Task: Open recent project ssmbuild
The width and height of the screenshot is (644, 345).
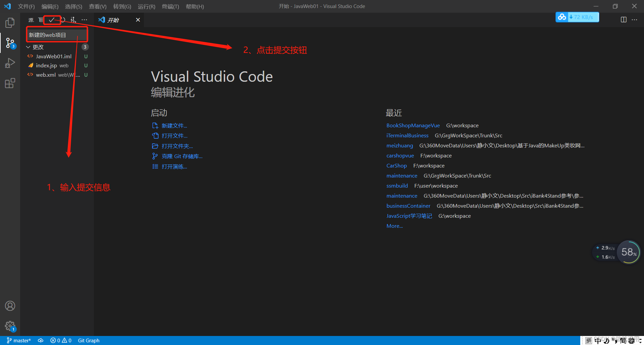Action: point(397,186)
